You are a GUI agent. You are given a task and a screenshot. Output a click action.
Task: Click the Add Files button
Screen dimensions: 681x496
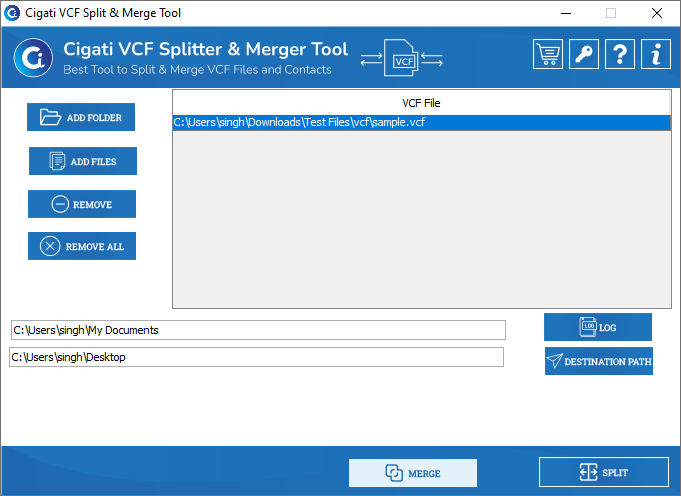pos(83,161)
